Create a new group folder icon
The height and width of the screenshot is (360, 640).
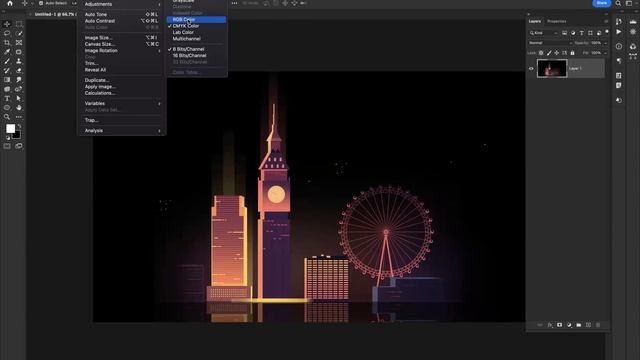coord(579,325)
